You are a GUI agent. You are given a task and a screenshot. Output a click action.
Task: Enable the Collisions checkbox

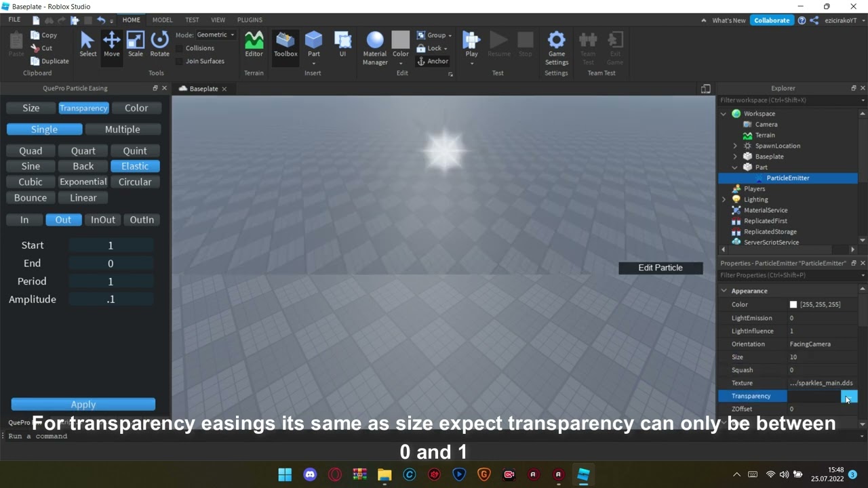(x=179, y=48)
